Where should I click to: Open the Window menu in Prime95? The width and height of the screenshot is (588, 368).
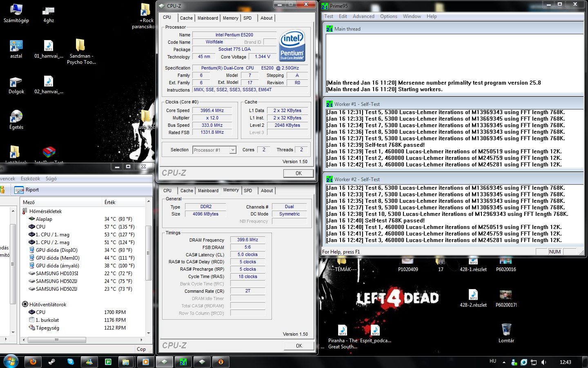coord(412,16)
